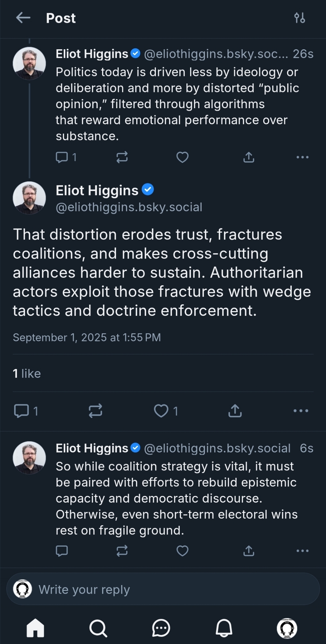View who liked: '1 like'

[x=27, y=374]
